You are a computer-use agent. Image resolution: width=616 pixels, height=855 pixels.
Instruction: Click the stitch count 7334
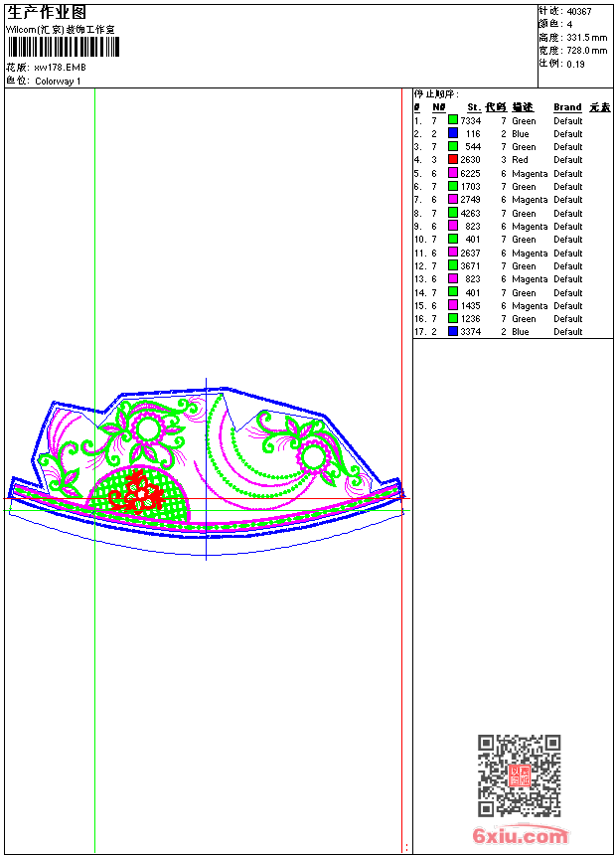(471, 120)
